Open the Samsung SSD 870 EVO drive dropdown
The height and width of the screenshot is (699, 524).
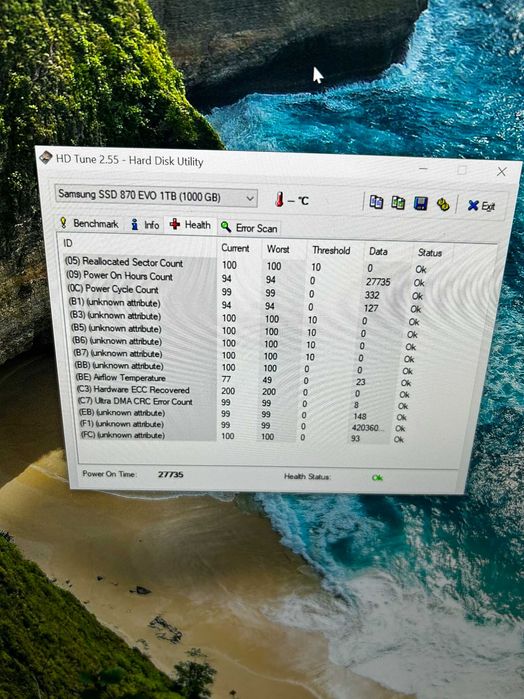click(x=156, y=196)
